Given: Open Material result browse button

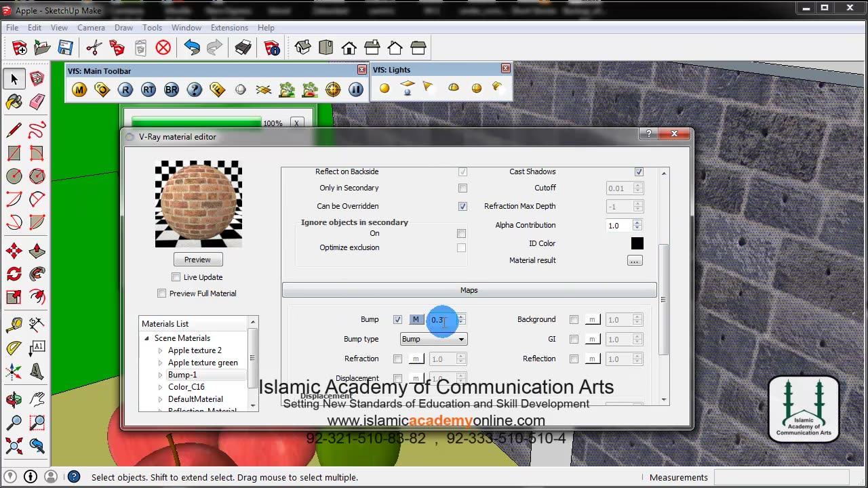Looking at the screenshot, I should click(x=635, y=260).
